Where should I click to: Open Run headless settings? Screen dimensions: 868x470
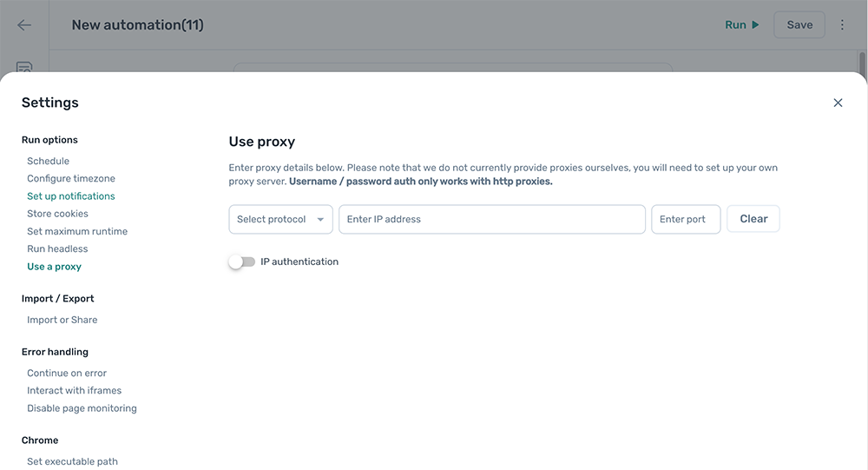(57, 248)
